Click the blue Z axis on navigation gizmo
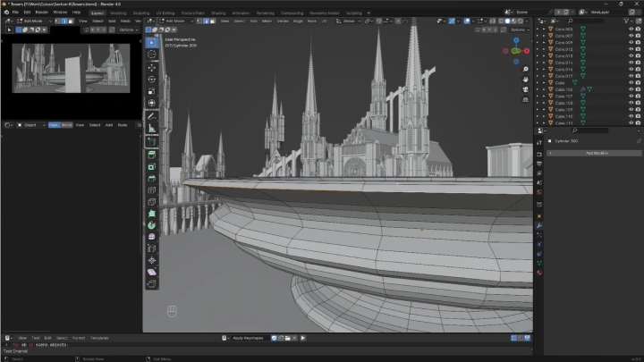 tap(516, 40)
